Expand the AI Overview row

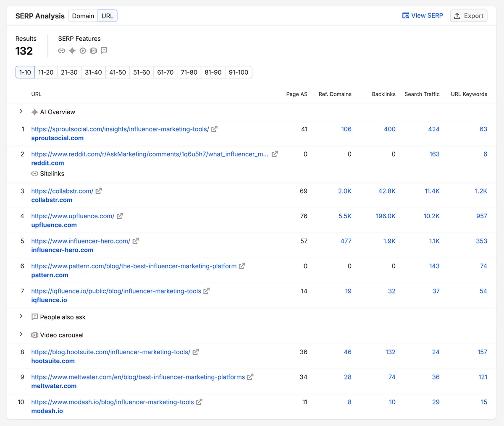[x=21, y=111]
